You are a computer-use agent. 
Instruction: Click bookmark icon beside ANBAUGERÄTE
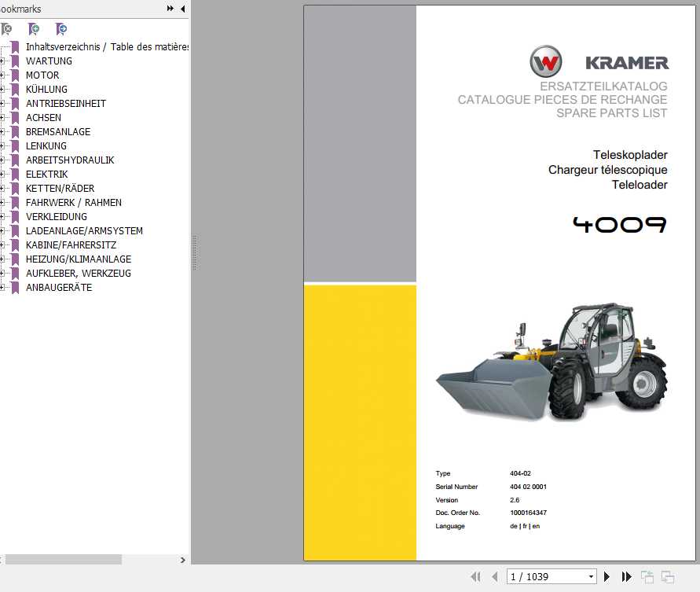click(15, 287)
